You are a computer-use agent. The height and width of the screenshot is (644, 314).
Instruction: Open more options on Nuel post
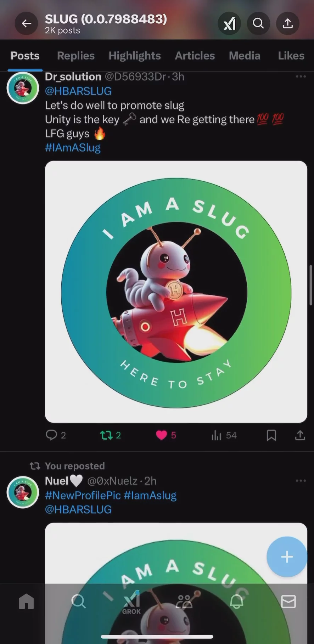301,481
